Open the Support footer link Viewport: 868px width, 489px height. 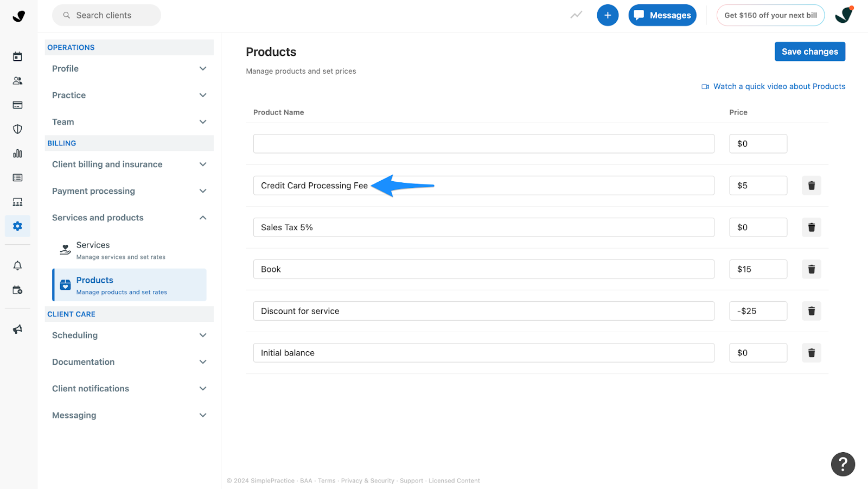click(x=411, y=481)
